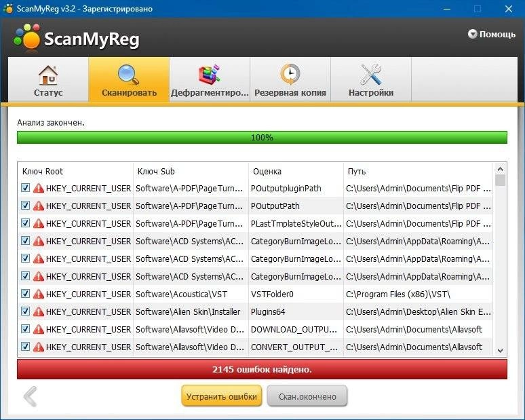Click the ScanMyReg logo icon
The height and width of the screenshot is (420, 525).
(x=26, y=37)
